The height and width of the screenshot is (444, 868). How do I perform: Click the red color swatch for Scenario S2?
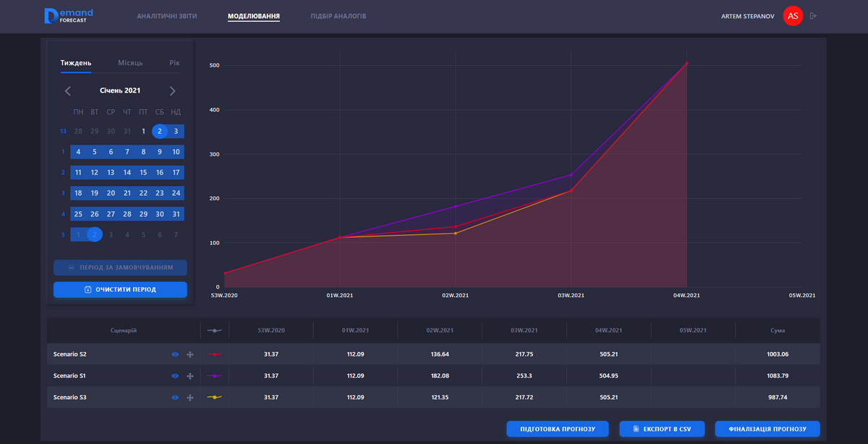213,354
